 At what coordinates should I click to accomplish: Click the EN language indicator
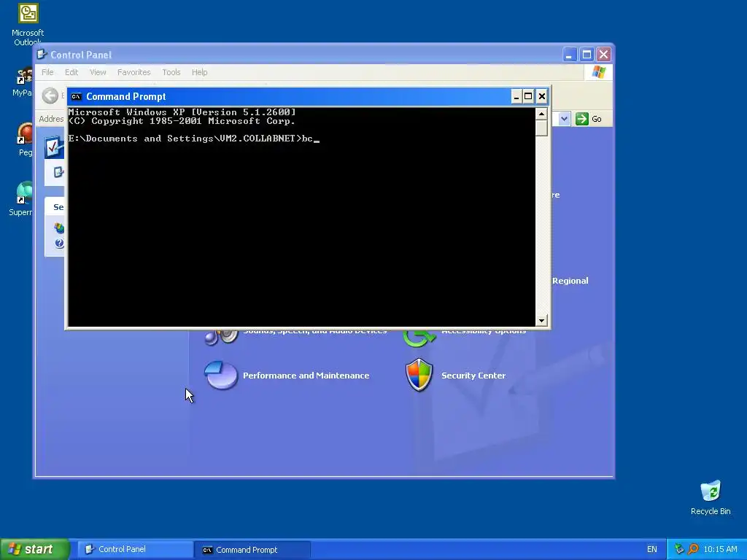[651, 550]
